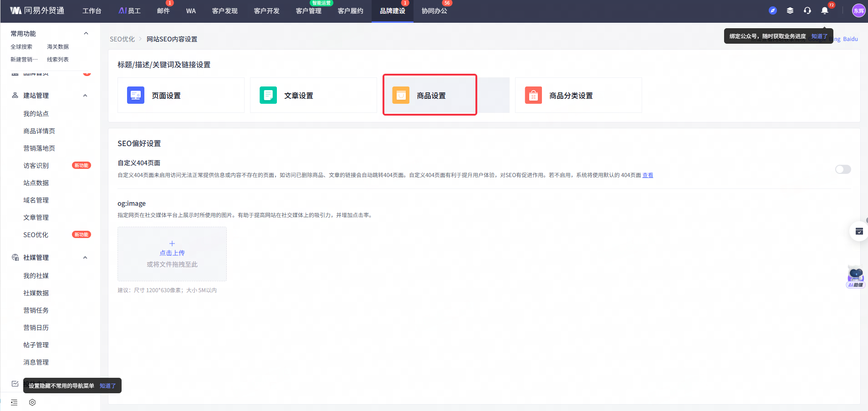868x411 pixels.
Task: Click the 查看 link for 404 page
Action: [647, 175]
